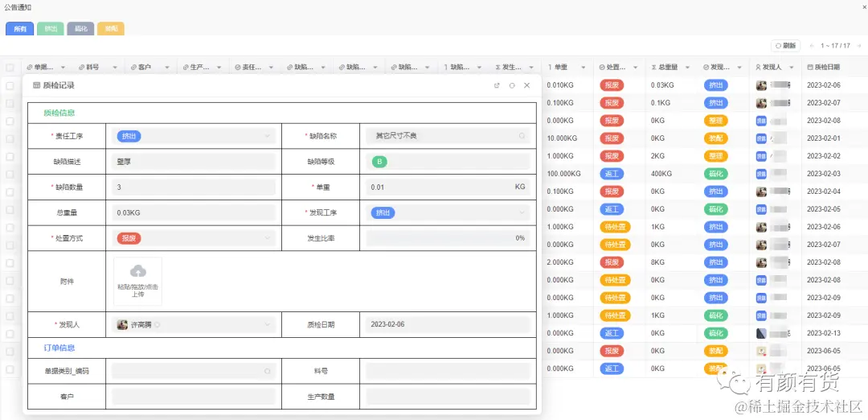Check the 2023-02-01 row checkbox
Viewport: 868px width, 420px height.
coord(10,138)
